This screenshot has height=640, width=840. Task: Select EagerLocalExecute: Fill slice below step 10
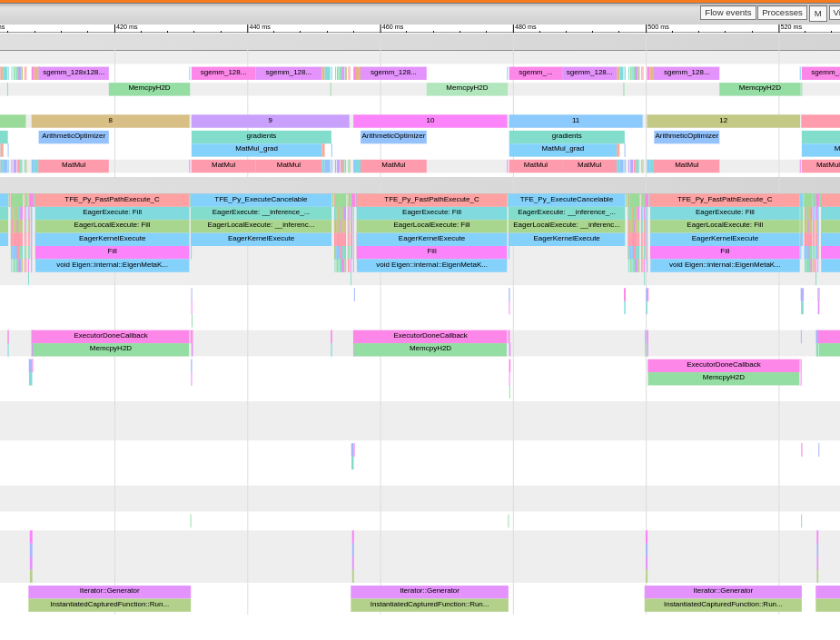pos(431,225)
